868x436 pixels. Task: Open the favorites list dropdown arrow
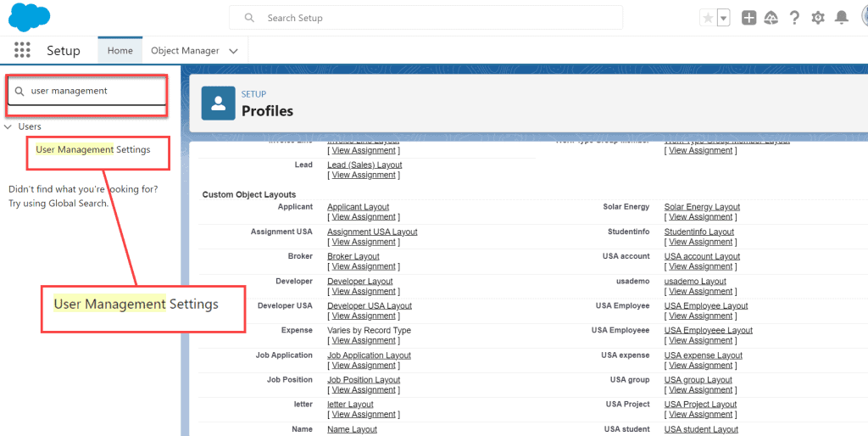[x=724, y=18]
